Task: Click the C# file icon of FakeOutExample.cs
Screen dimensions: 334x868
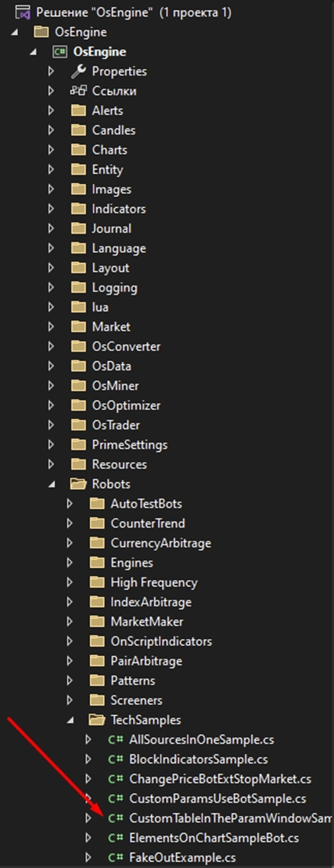Action: [x=116, y=857]
